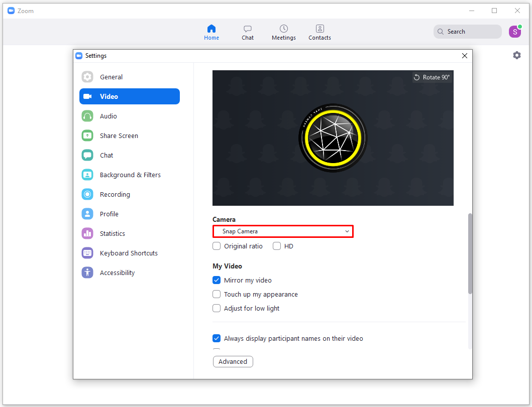The image size is (532, 407).
Task: Open the Background & Filters icon
Action: 87,175
